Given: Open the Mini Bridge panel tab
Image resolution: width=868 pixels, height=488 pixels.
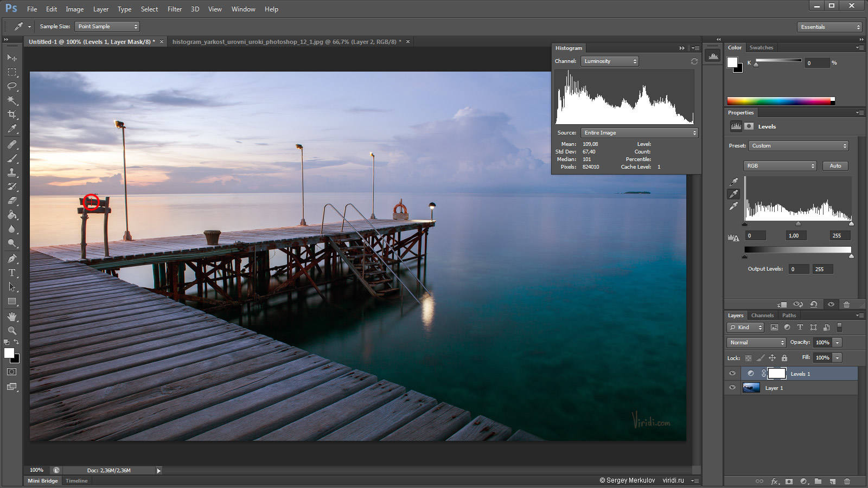Looking at the screenshot, I should 42,481.
